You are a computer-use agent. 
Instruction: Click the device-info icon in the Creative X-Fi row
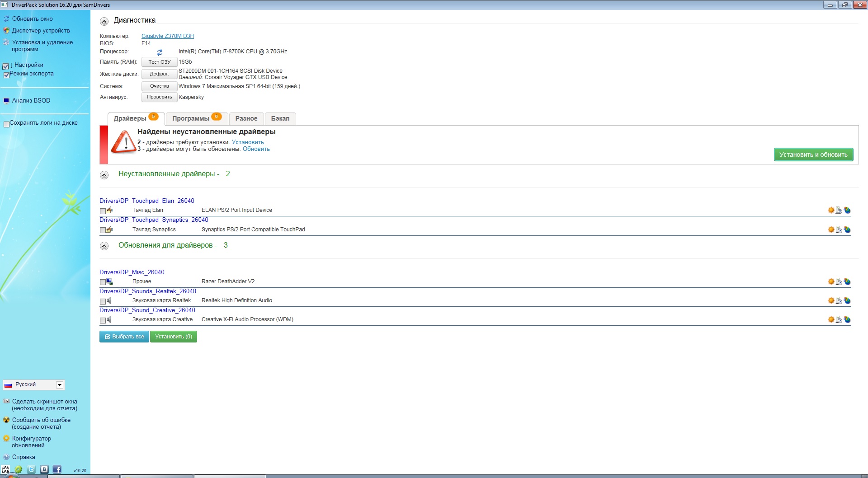(839, 319)
